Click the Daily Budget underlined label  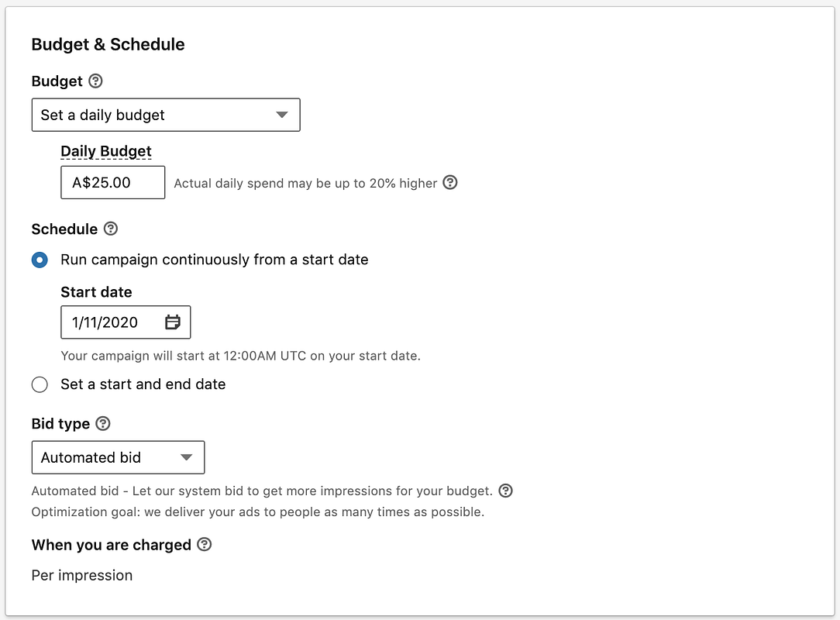tap(106, 151)
